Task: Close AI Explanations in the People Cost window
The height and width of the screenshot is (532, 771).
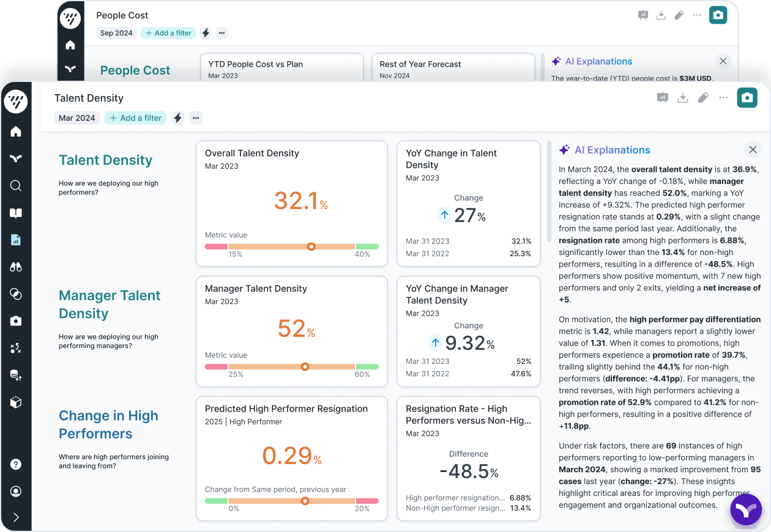Action: 723,61
